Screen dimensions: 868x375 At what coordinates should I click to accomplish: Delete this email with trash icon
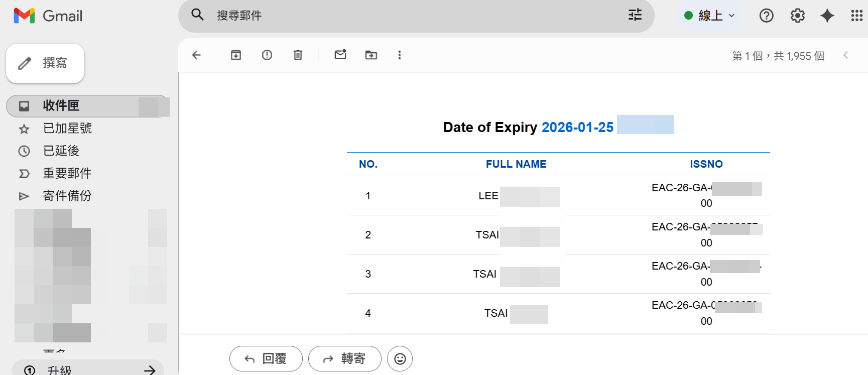(298, 55)
